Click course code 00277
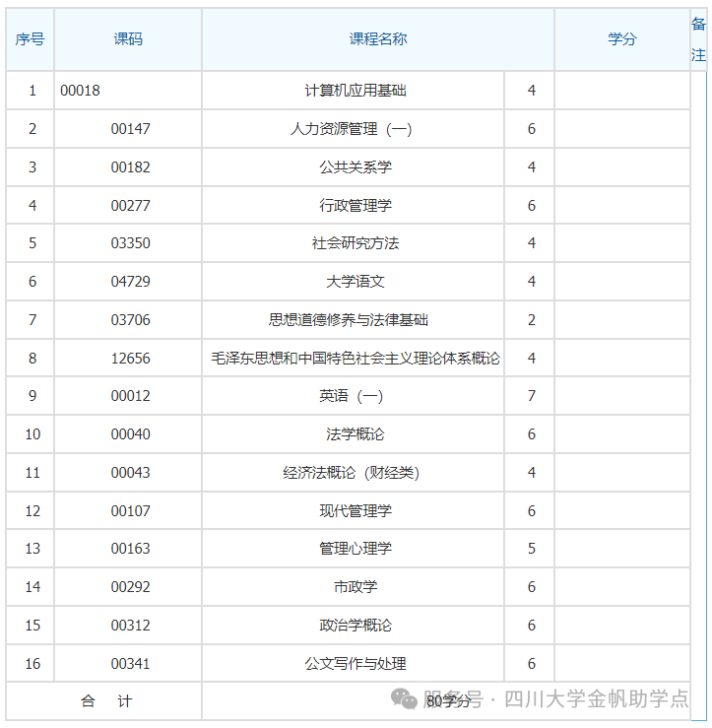 [x=131, y=206]
